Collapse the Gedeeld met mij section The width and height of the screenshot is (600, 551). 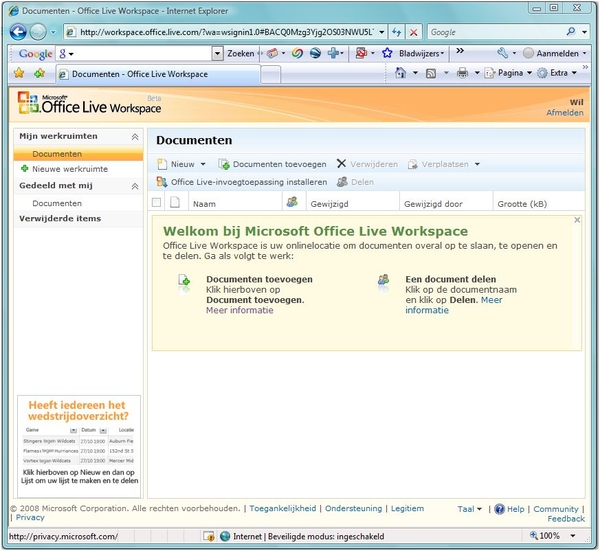(135, 186)
